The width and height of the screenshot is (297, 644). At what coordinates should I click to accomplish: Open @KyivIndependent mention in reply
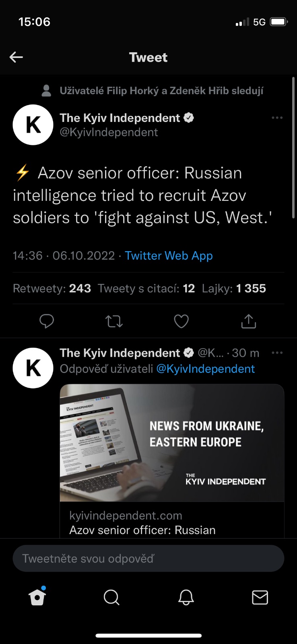click(205, 369)
